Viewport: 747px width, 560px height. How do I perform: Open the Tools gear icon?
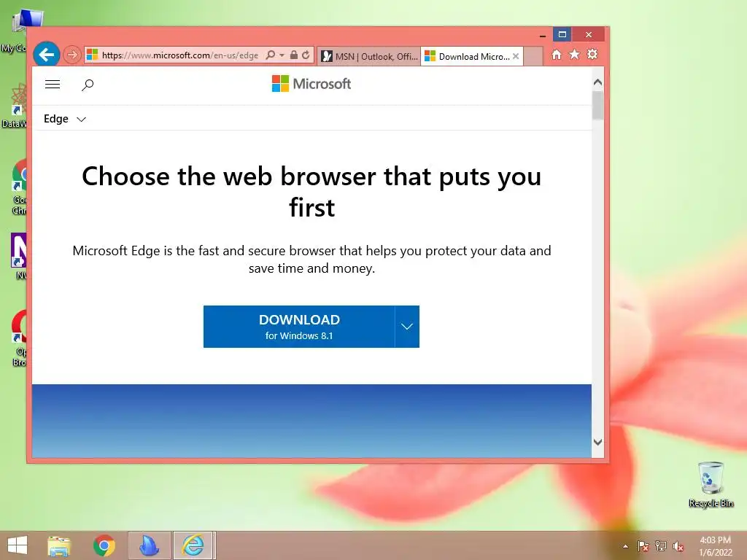point(592,54)
